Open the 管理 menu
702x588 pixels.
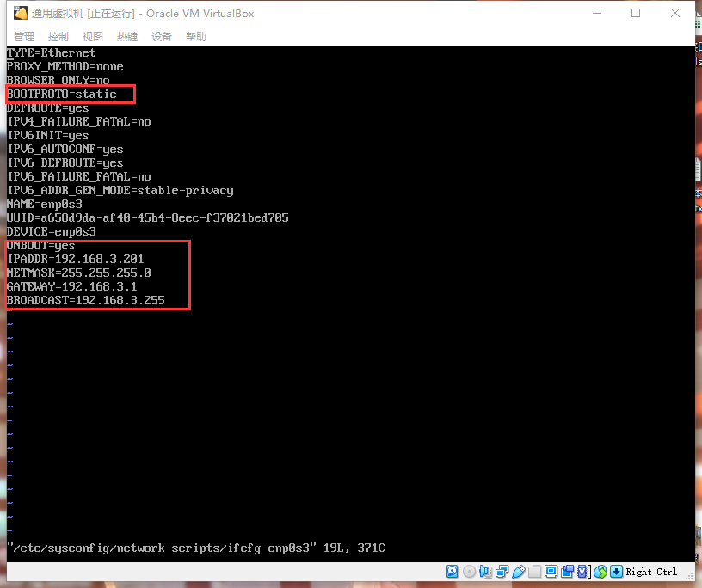(24, 36)
